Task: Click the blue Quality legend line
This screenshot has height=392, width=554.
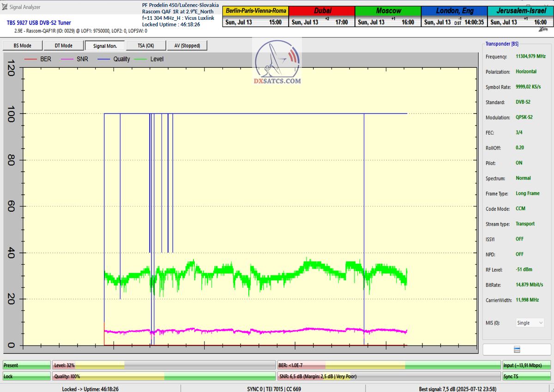Action: (104, 59)
